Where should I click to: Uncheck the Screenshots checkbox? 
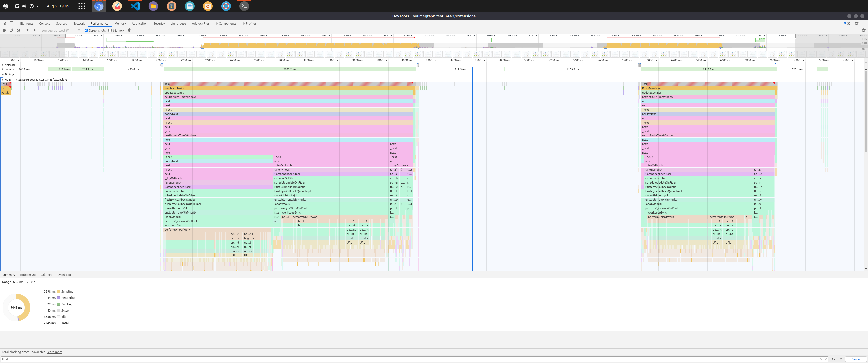point(86,30)
